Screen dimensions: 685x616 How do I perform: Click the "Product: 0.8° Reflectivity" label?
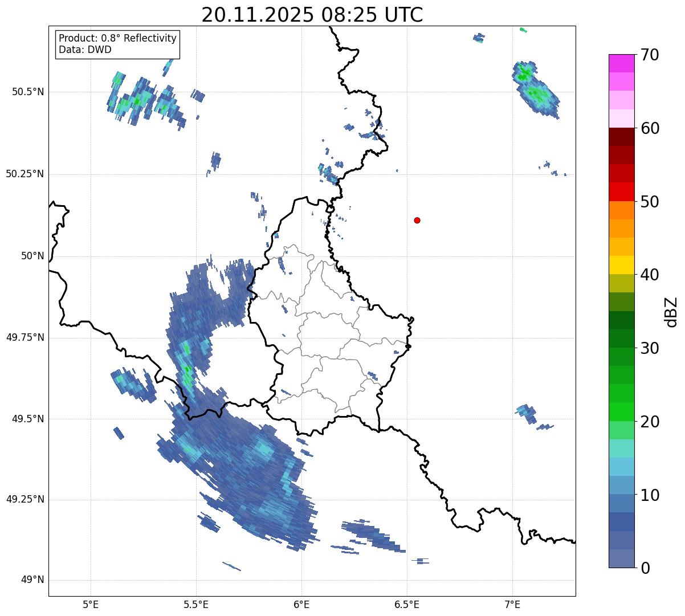(x=118, y=38)
